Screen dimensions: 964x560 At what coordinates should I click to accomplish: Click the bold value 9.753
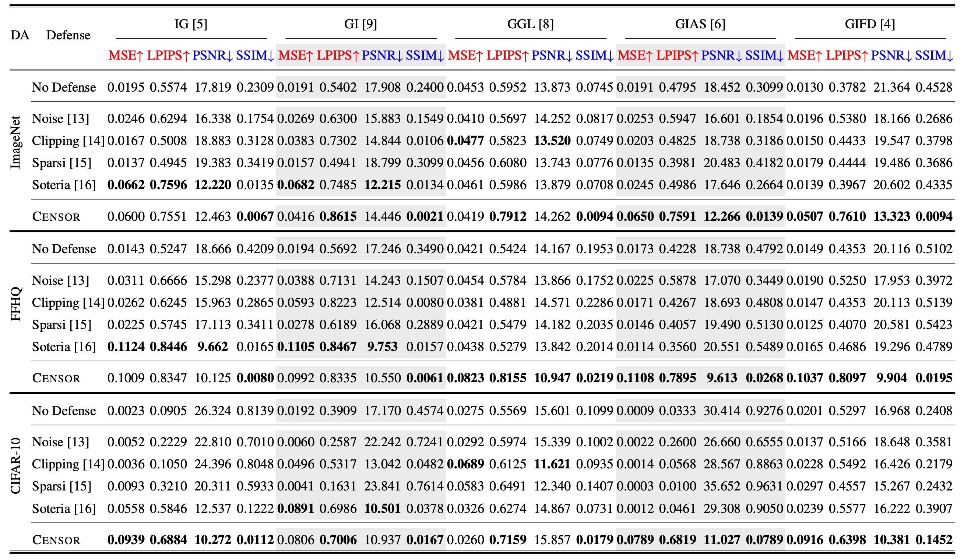coord(383,347)
